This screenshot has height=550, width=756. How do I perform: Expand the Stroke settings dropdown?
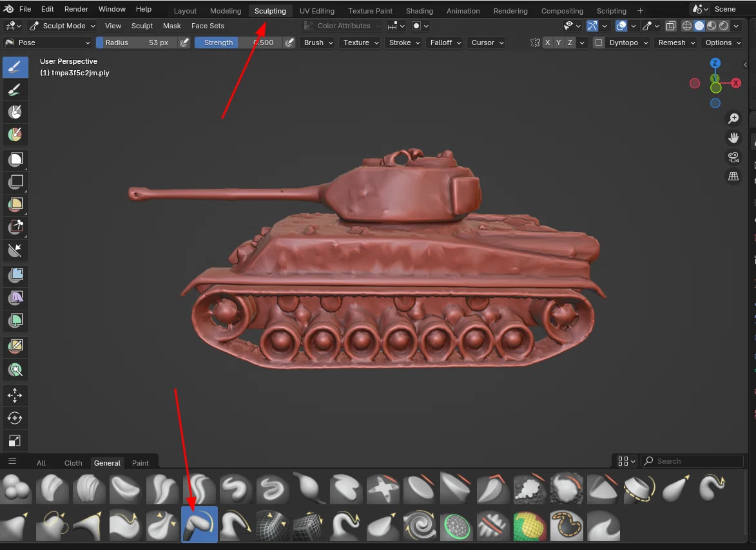(404, 43)
